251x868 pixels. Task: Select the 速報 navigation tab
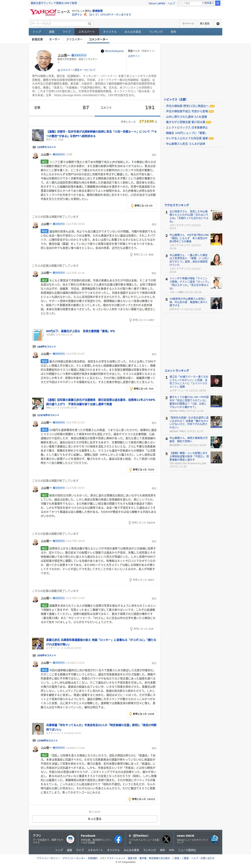coord(51,32)
